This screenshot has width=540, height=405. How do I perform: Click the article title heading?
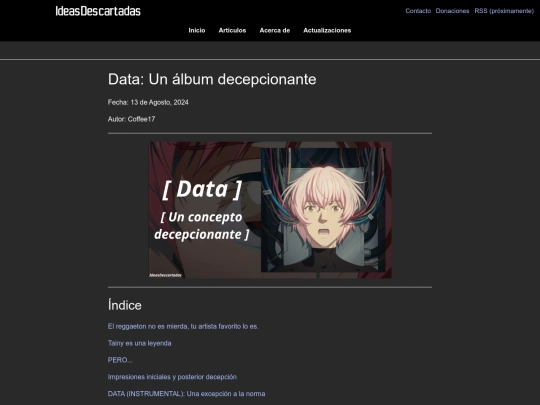click(212, 80)
